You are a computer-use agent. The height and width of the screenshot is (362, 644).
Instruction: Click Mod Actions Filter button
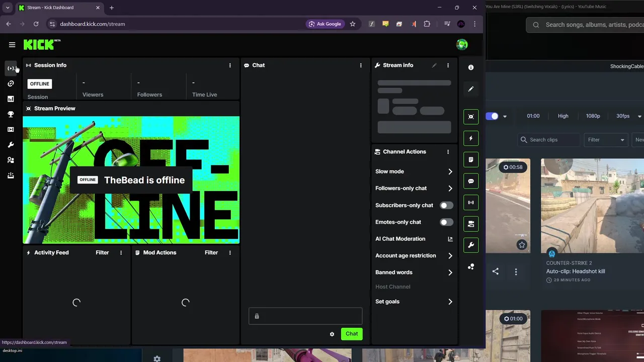point(211,253)
